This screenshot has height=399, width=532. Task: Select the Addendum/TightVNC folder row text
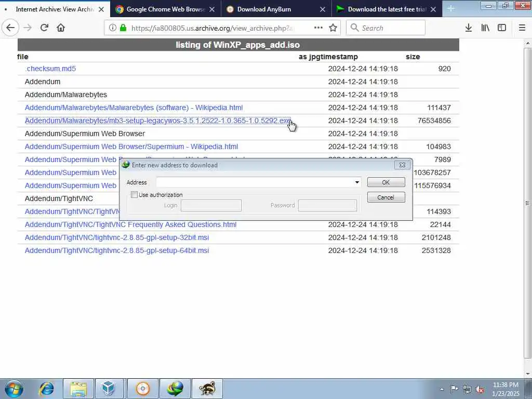59,198
